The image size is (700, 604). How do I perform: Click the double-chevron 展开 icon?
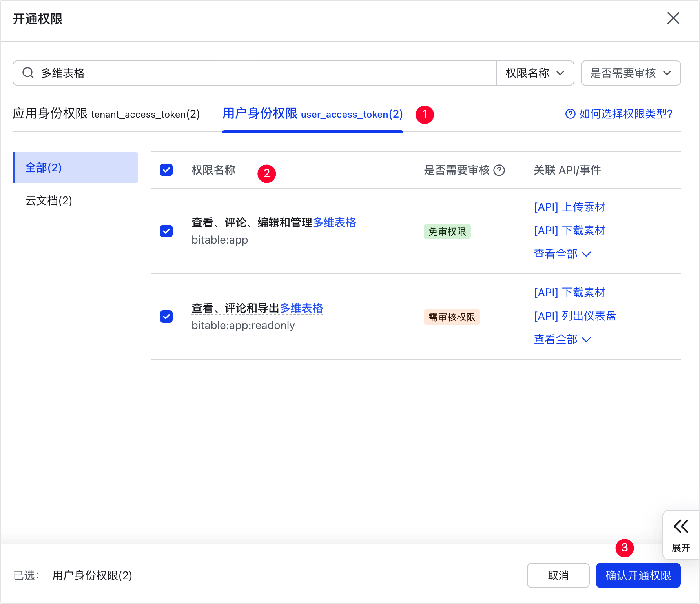coord(681,527)
